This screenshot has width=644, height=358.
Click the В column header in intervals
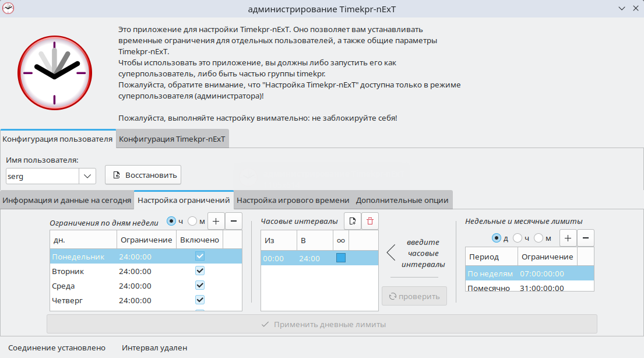[315, 240]
